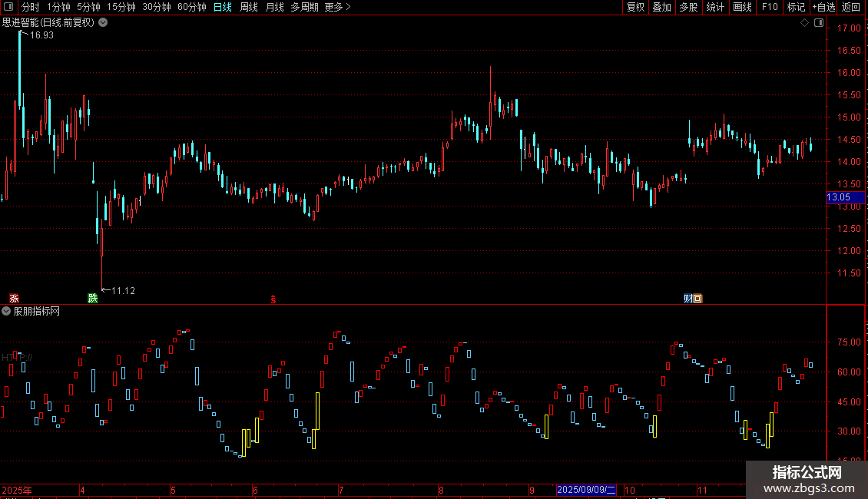Click 返回 to go back
The width and height of the screenshot is (868, 499).
point(851,7)
